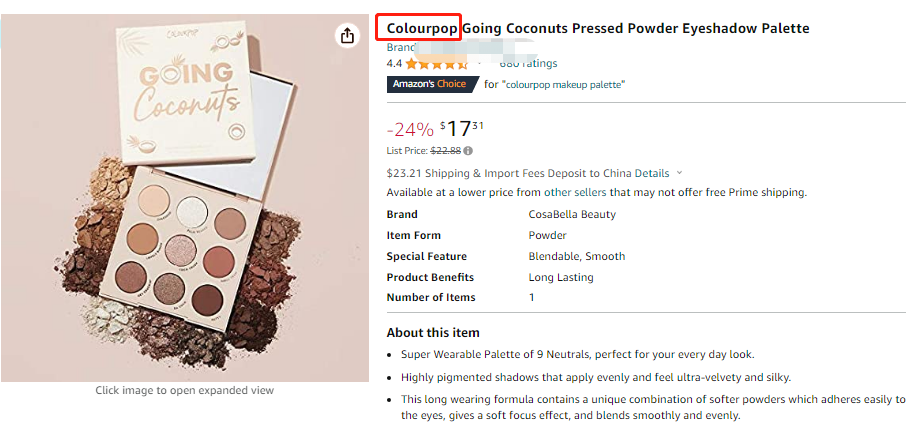
Task: Click the "About this item" heading
Action: (433, 333)
